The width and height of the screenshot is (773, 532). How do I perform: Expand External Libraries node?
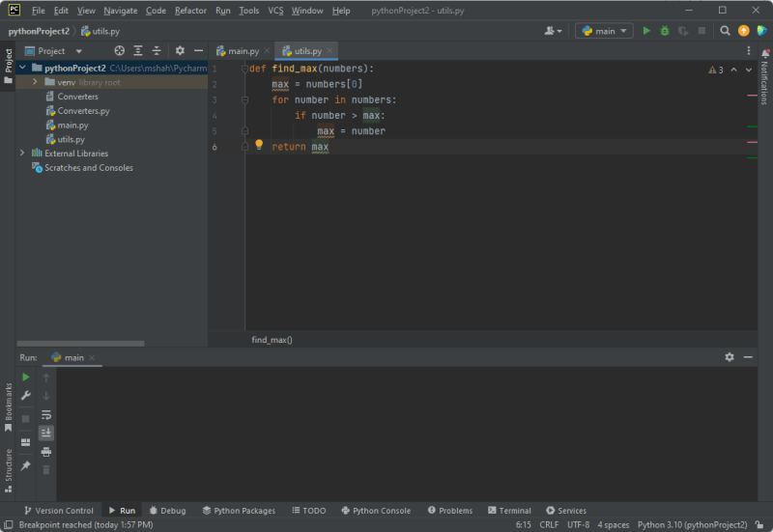click(22, 154)
